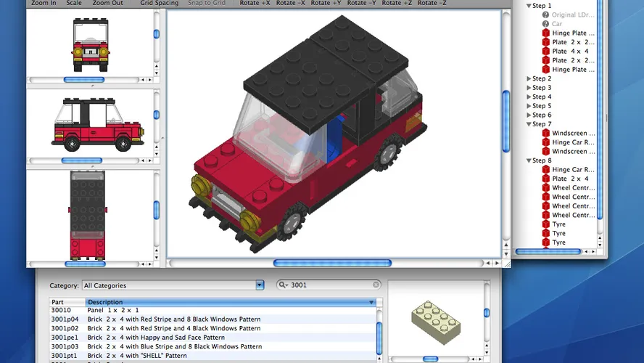Click the question mark icon next to Car

pos(545,24)
